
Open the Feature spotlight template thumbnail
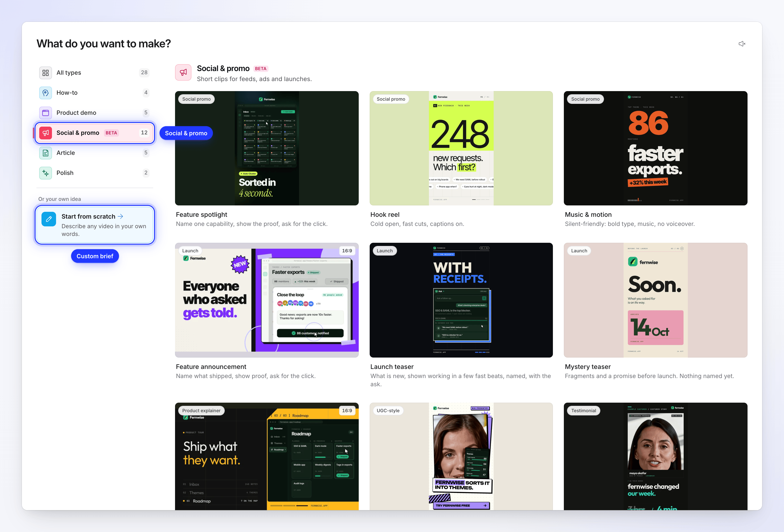[x=266, y=148]
